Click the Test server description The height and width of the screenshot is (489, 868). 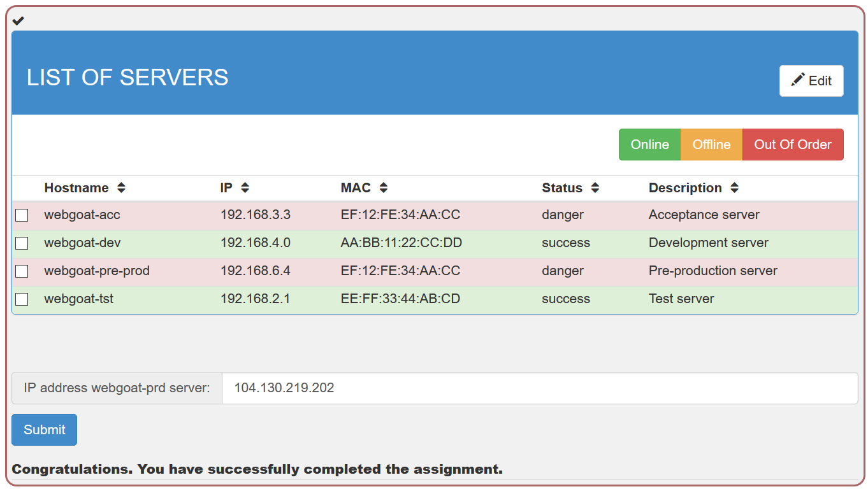pos(681,299)
